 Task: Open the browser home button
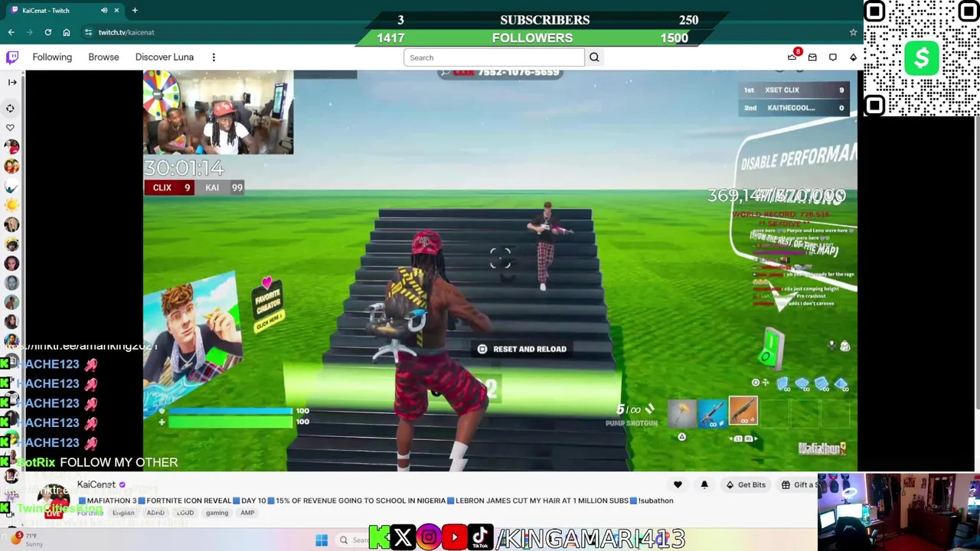(x=66, y=32)
